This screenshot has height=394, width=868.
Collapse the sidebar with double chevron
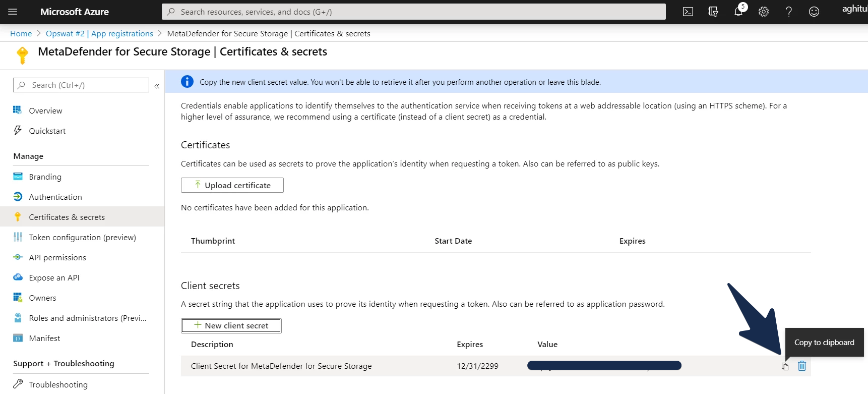[x=157, y=86]
